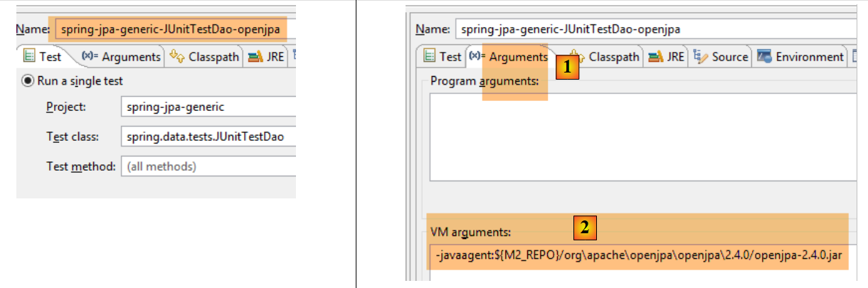Viewport: 868px width, 288px height.
Task: Click the JRE books icon in right panel
Action: 655,57
